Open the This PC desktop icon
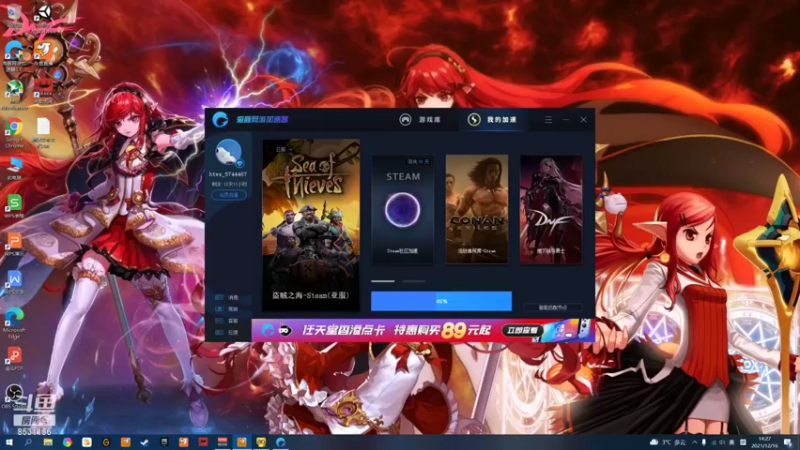800x450 pixels. [x=14, y=168]
